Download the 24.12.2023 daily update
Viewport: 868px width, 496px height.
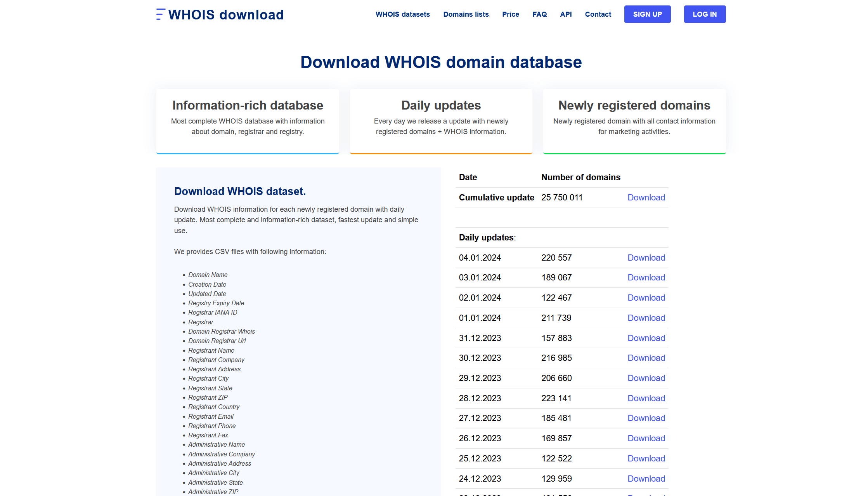[x=646, y=479]
